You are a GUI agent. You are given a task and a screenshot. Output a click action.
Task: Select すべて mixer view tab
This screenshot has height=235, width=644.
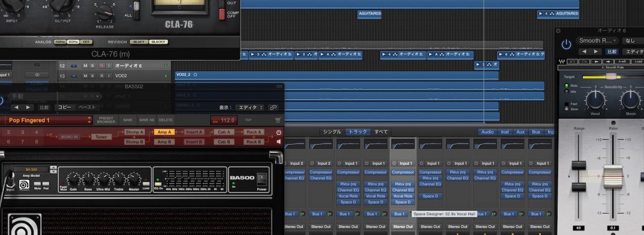tap(381, 132)
